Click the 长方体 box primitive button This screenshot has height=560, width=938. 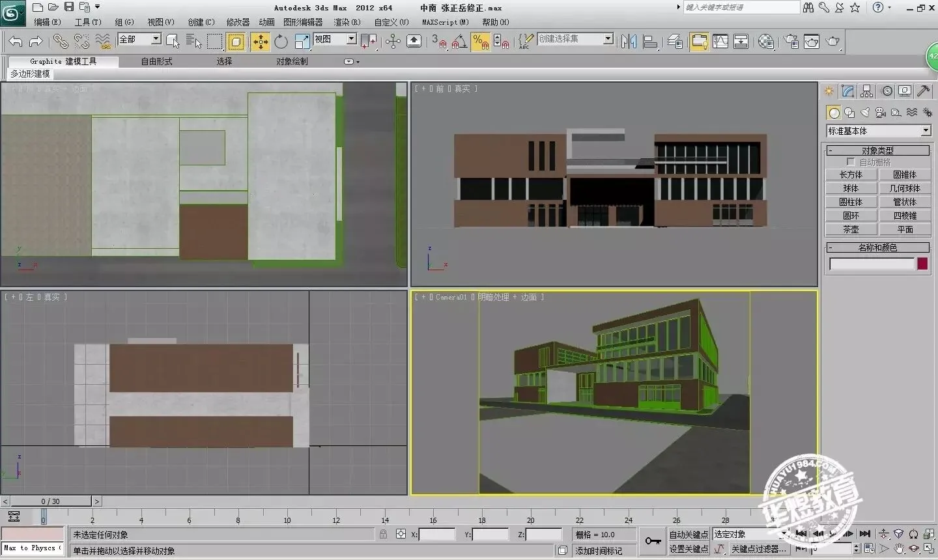[x=851, y=175]
